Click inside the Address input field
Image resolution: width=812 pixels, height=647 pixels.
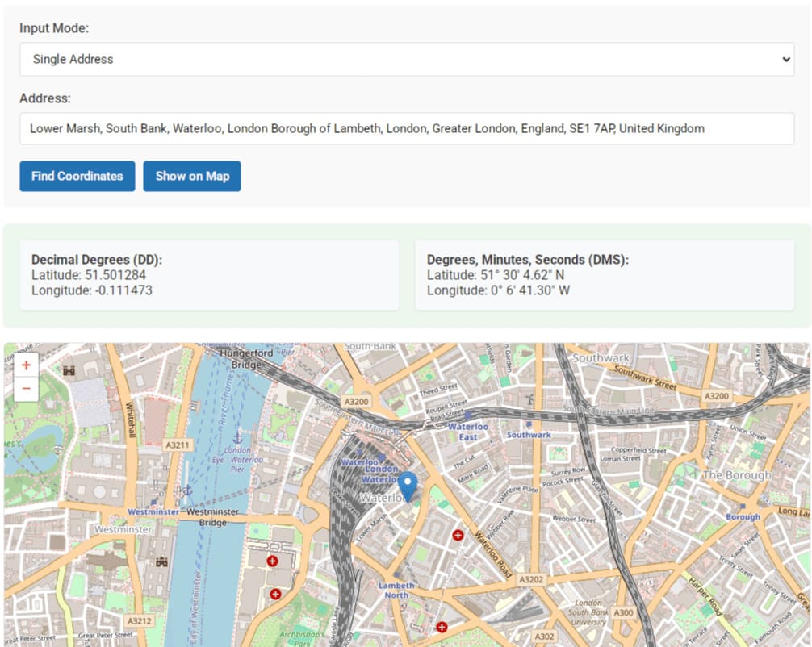tap(405, 128)
